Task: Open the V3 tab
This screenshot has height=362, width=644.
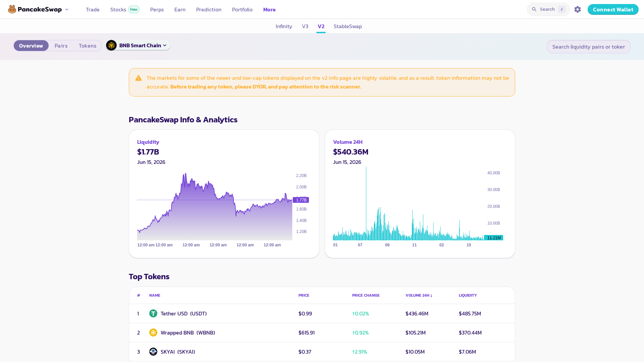Action: (x=305, y=26)
